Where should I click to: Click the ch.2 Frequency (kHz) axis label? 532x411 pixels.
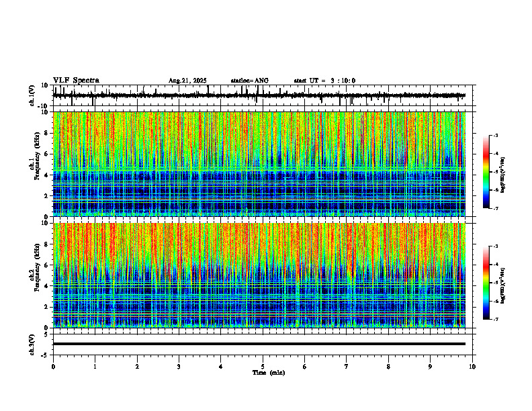[37, 267]
